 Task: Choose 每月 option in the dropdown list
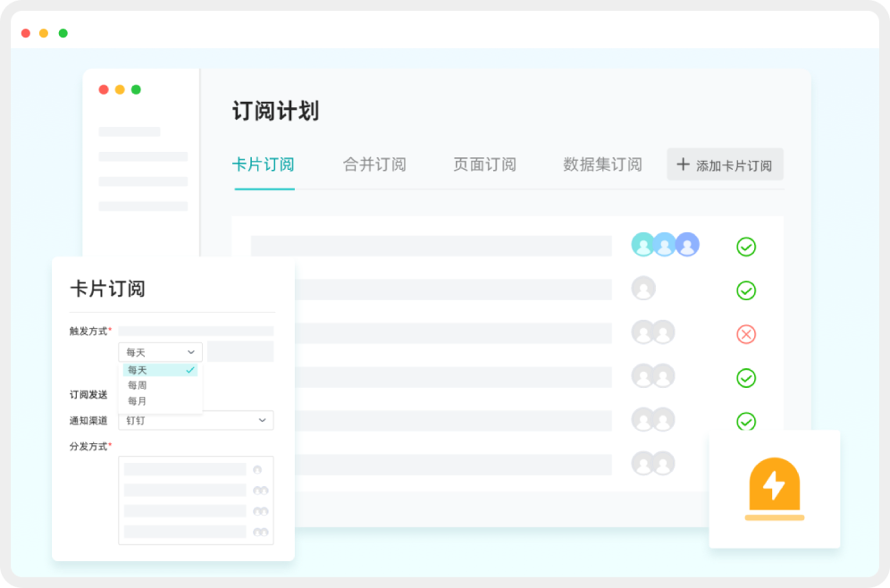pos(138,401)
